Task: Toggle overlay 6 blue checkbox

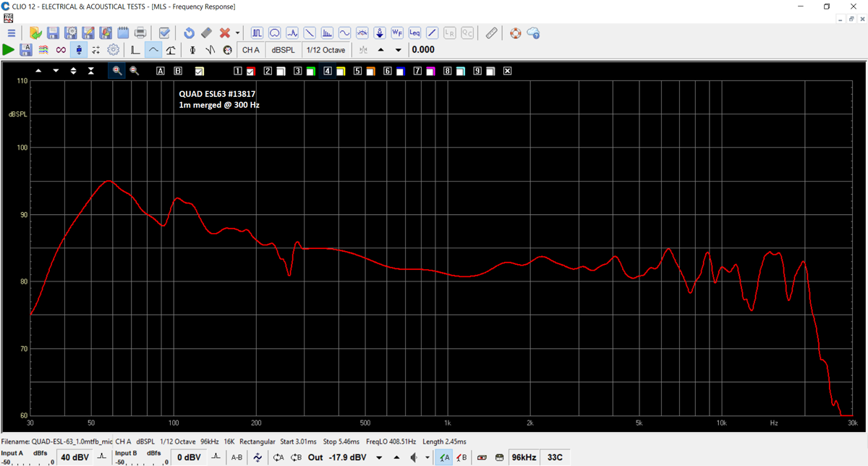Action: (x=399, y=71)
